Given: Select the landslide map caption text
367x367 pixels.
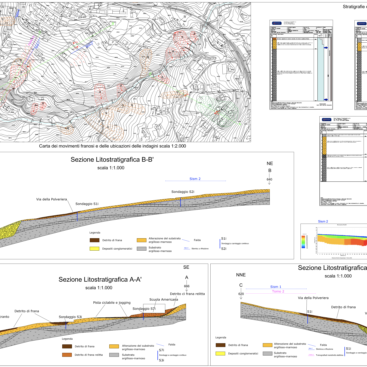Looking at the screenshot, I should click(112, 146).
